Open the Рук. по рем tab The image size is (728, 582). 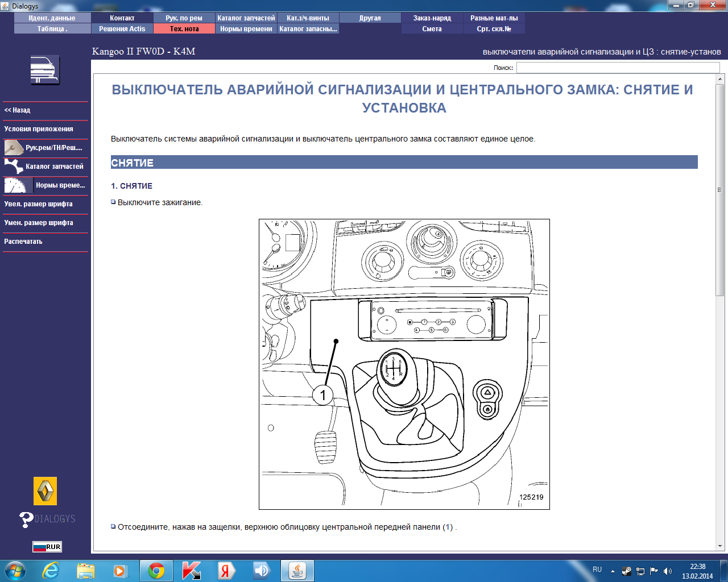[x=184, y=18]
